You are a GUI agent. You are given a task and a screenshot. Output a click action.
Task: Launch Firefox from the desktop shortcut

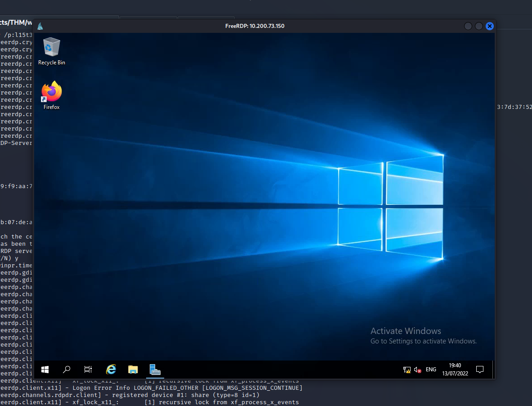52,95
